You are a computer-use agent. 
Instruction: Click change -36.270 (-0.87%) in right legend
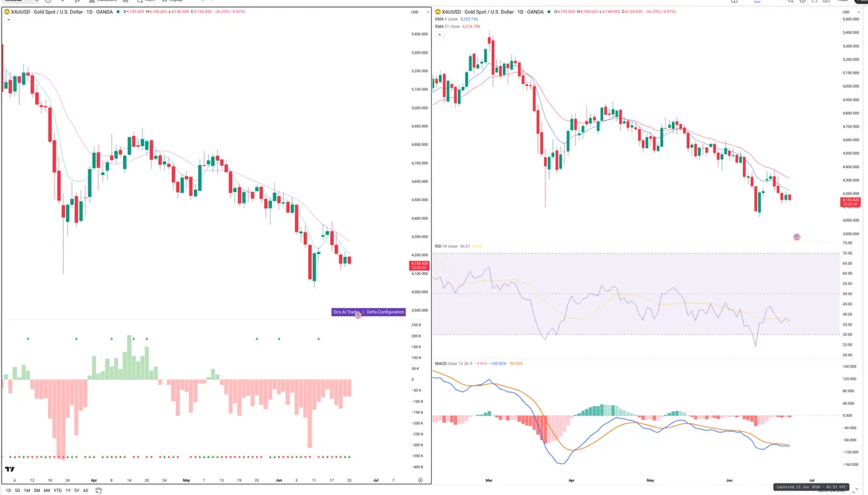pos(660,12)
